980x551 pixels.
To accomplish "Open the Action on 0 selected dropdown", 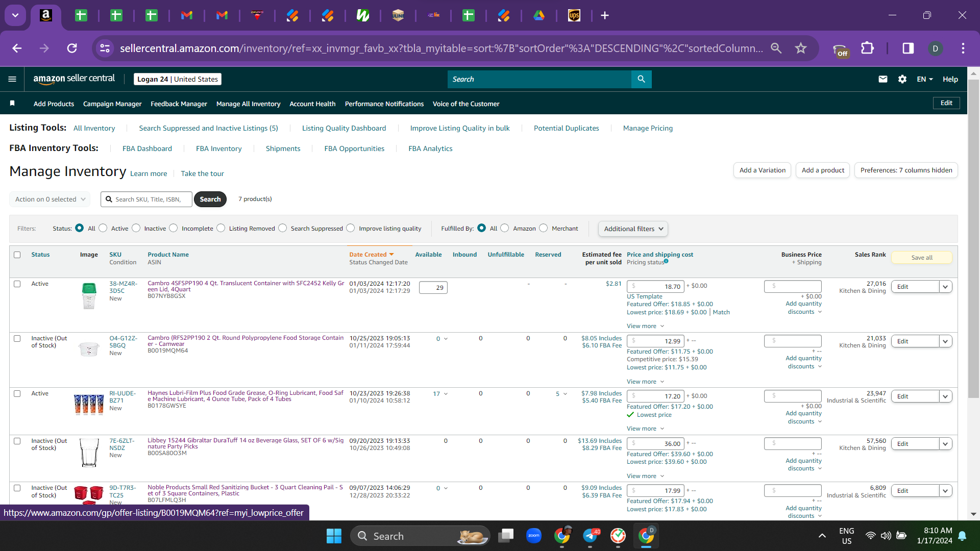I will tap(50, 199).
